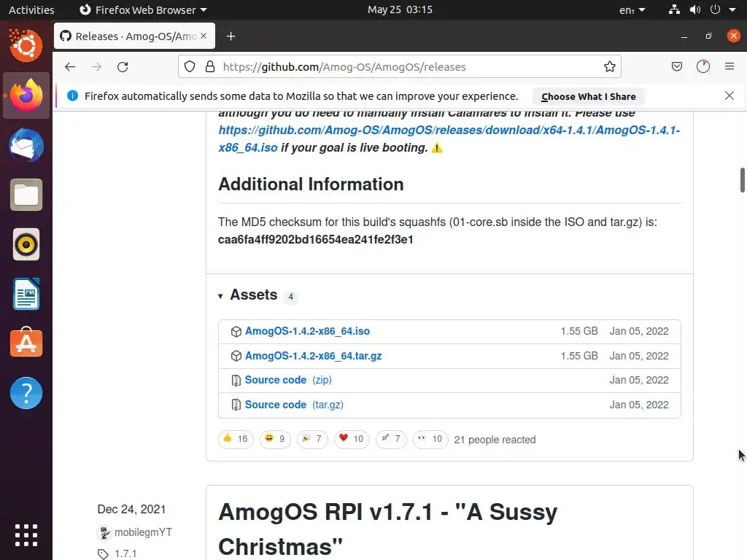The width and height of the screenshot is (747, 560).
Task: Open the en keyboard language dropdown
Action: click(x=632, y=9)
